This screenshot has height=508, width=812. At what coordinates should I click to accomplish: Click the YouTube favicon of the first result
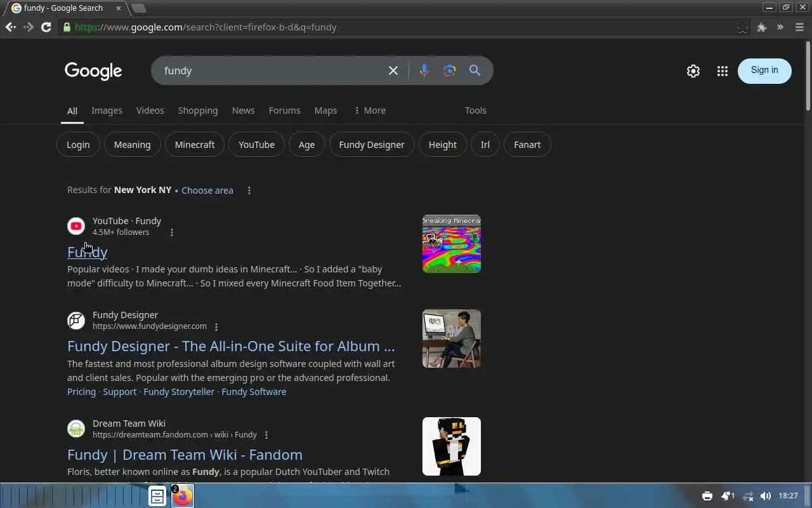(x=76, y=226)
